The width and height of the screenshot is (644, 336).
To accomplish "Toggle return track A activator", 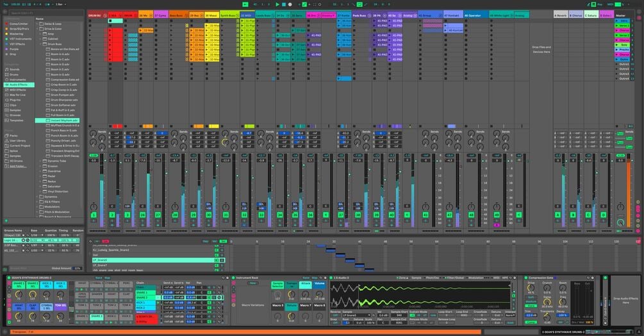I will point(557,215).
